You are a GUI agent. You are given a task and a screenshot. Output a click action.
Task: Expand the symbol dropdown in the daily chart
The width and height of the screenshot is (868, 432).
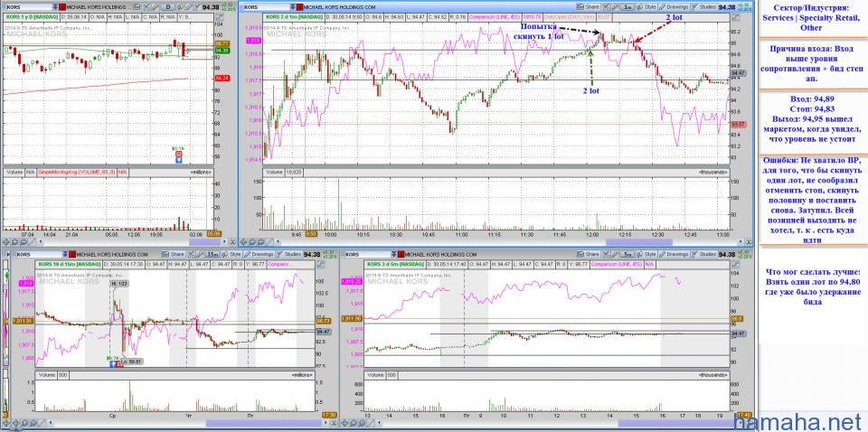click(x=55, y=6)
